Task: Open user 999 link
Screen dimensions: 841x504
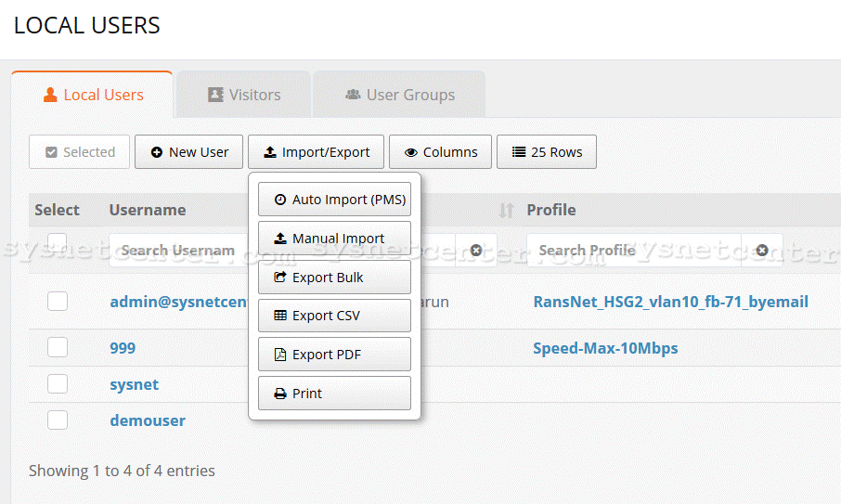Action: [123, 348]
